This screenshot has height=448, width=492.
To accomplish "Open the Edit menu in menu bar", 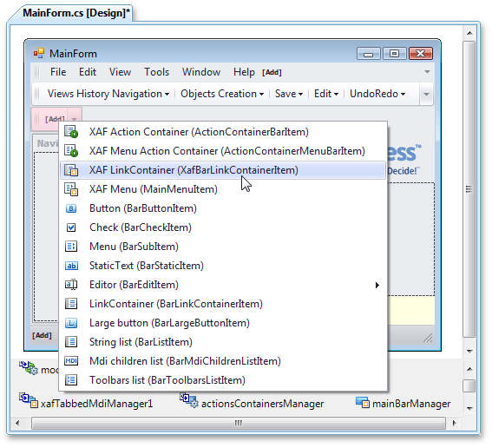I will click(x=88, y=72).
